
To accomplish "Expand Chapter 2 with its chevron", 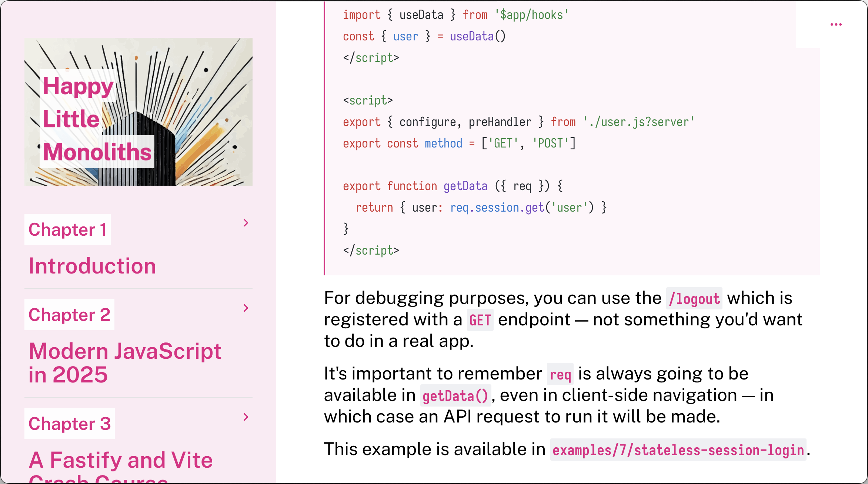I will click(x=246, y=308).
